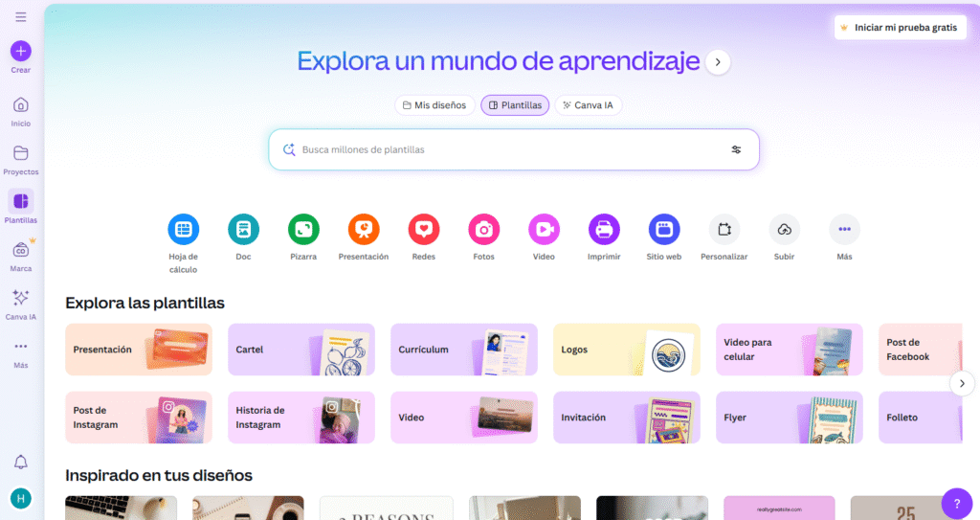
Task: Switch to the Canva IA tab
Action: 588,105
